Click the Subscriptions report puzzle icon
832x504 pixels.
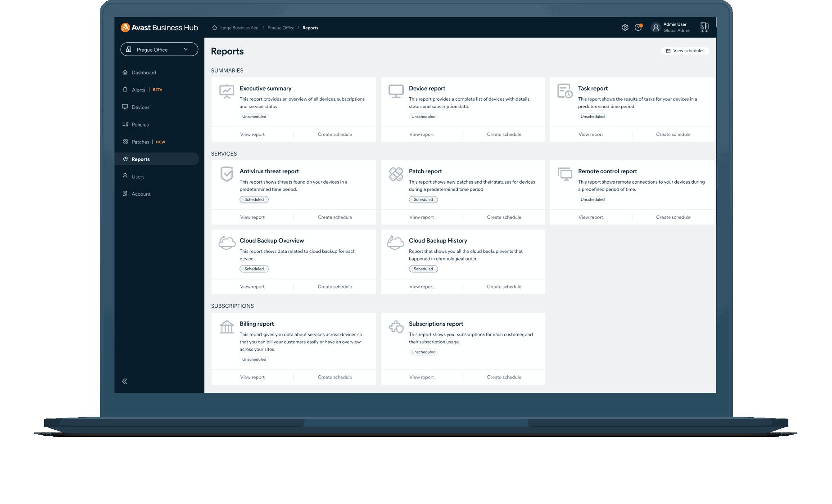tap(396, 327)
